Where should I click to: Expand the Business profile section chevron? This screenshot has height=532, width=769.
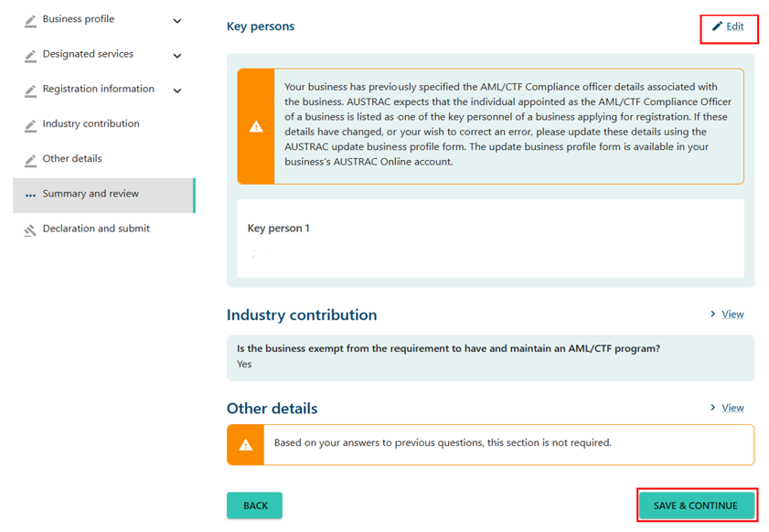[x=176, y=21]
